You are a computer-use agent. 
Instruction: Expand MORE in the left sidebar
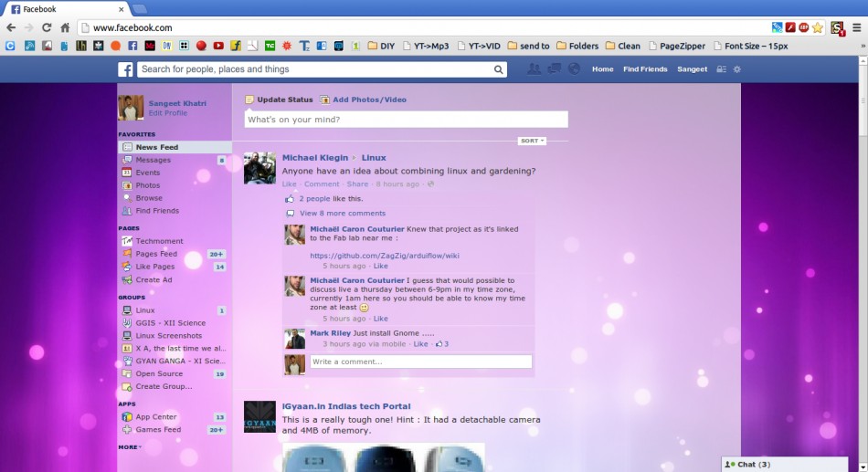pos(130,447)
